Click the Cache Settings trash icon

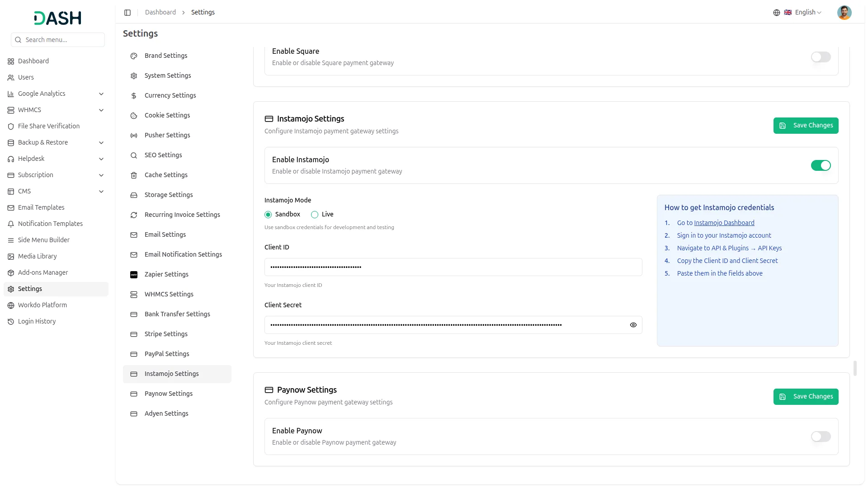pyautogui.click(x=134, y=175)
